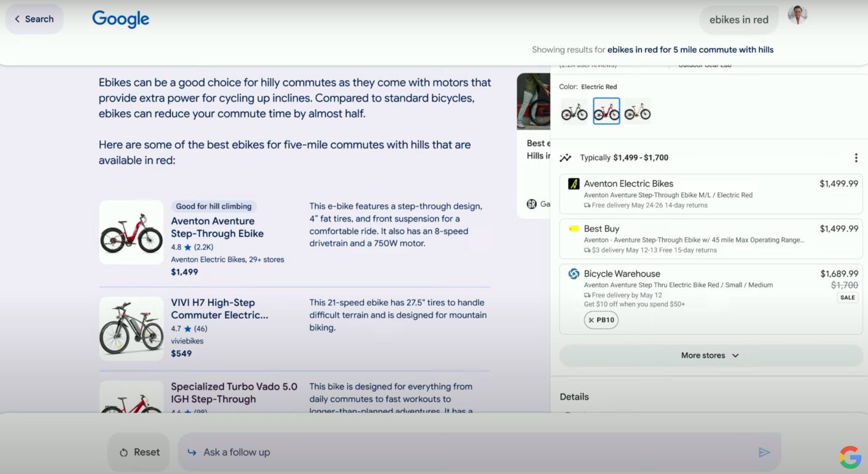The width and height of the screenshot is (868, 474).
Task: Go back using the Search button
Action: point(34,19)
